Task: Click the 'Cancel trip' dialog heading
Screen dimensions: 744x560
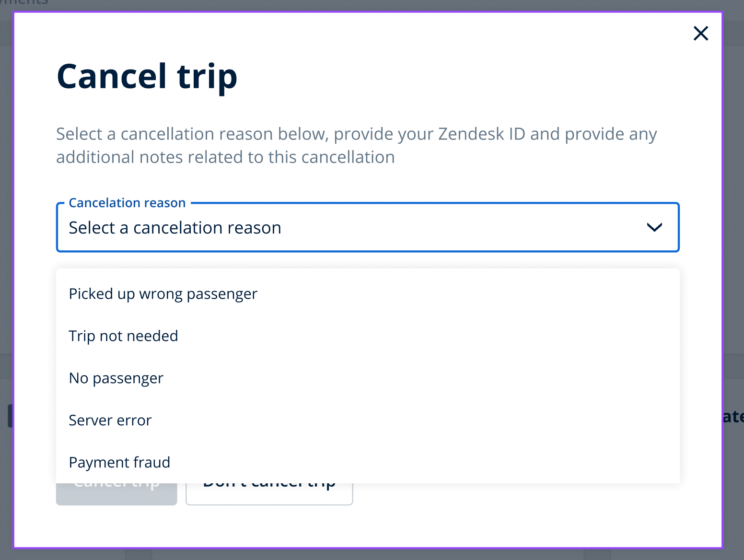Action: click(147, 77)
